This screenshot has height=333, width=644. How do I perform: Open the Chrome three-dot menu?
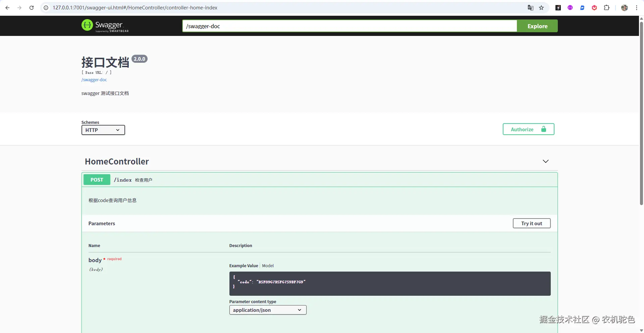pos(636,8)
